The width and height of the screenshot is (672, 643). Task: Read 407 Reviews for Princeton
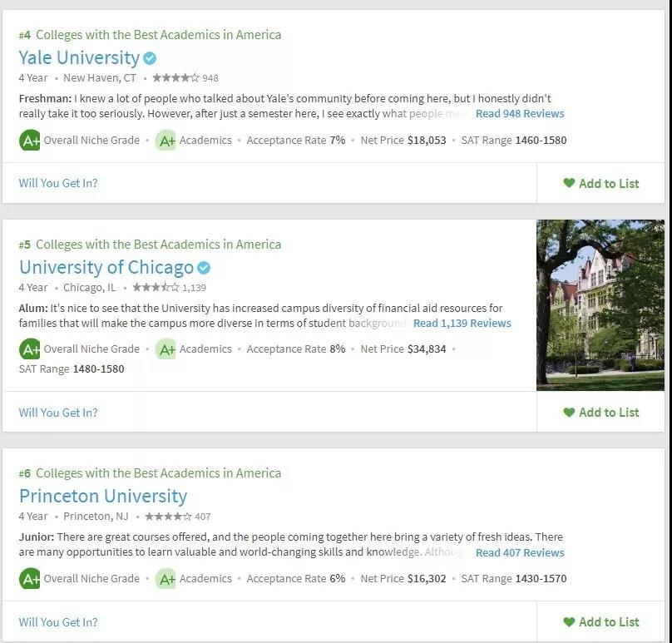point(520,553)
